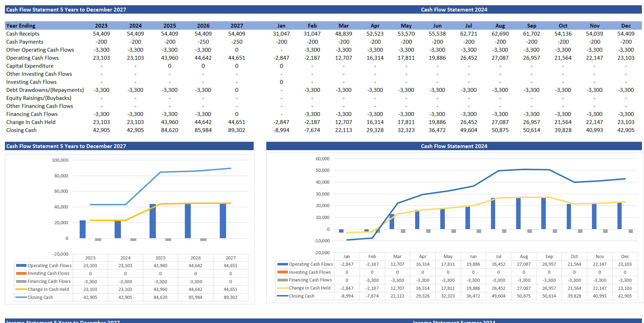Select the Income Statement 5 Years to December 2027 header
The height and width of the screenshot is (323, 644).
[x=62, y=321]
